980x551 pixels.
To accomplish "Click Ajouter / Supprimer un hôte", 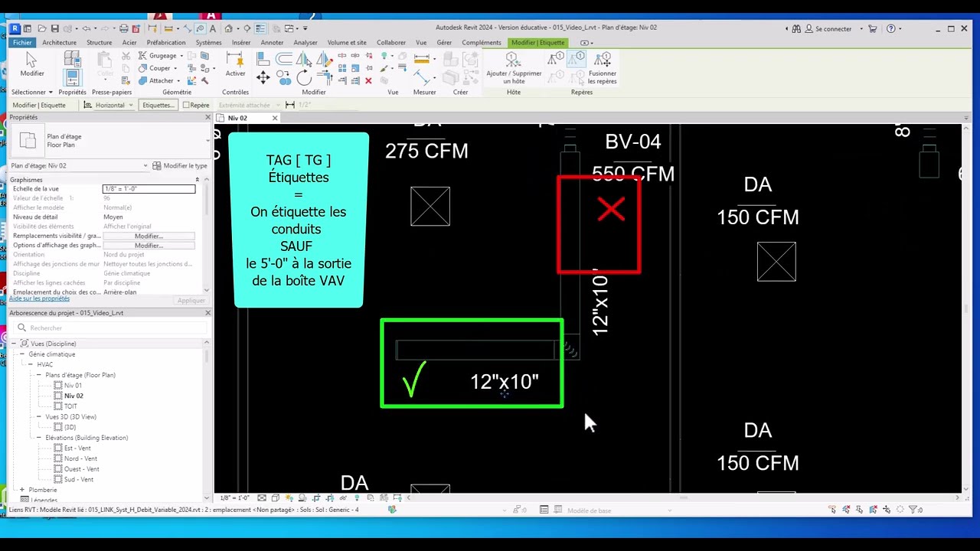I will coord(514,69).
